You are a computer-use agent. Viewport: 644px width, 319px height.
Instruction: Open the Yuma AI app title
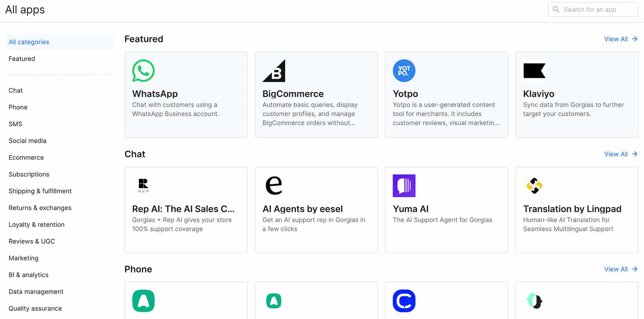click(x=411, y=209)
